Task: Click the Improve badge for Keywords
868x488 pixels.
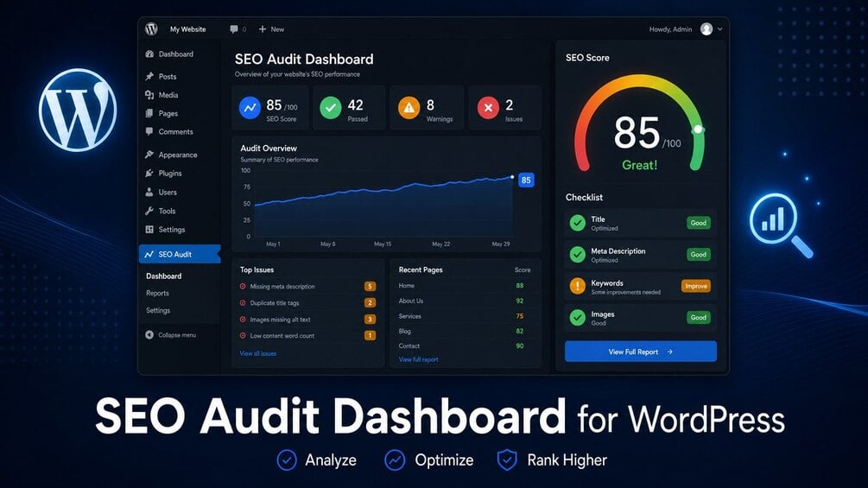Action: 696,286
